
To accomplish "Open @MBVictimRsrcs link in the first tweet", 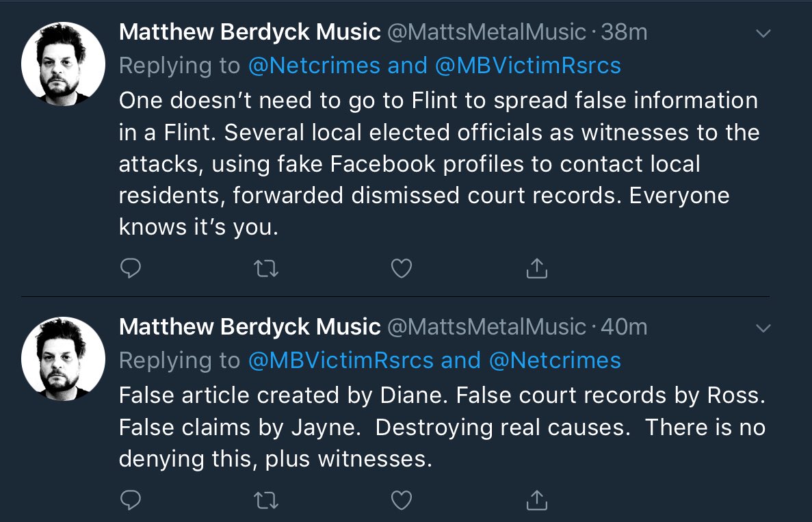I will [x=527, y=66].
